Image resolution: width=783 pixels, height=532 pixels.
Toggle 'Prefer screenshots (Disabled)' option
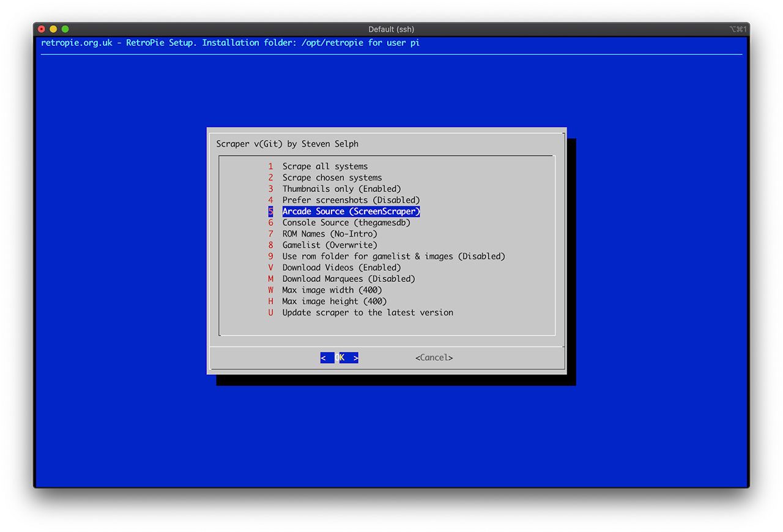point(351,200)
